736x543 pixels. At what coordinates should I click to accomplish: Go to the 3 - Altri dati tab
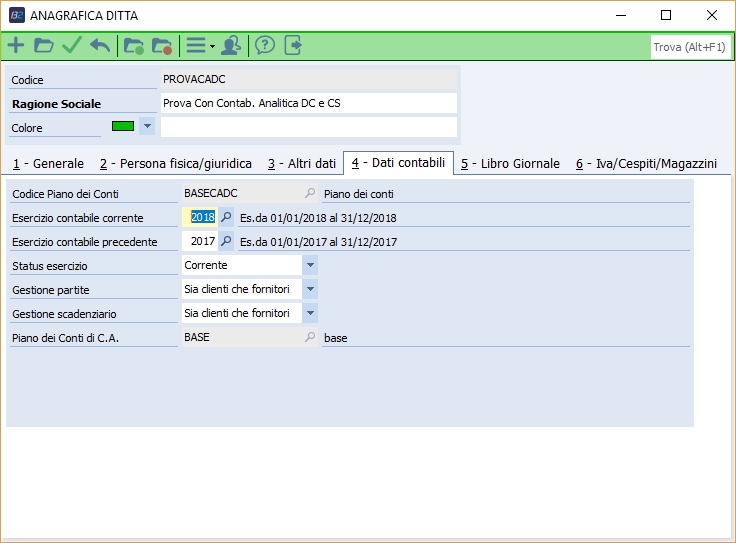[302, 164]
